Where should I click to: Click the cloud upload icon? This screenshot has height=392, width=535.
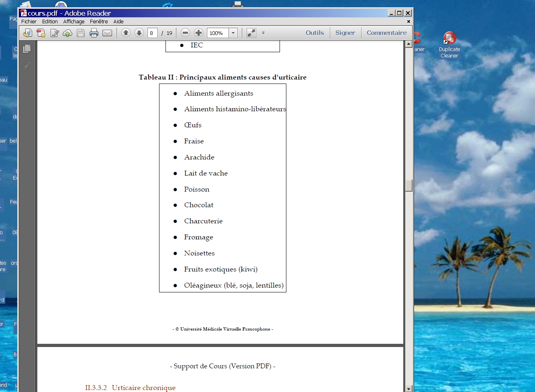tap(67, 33)
